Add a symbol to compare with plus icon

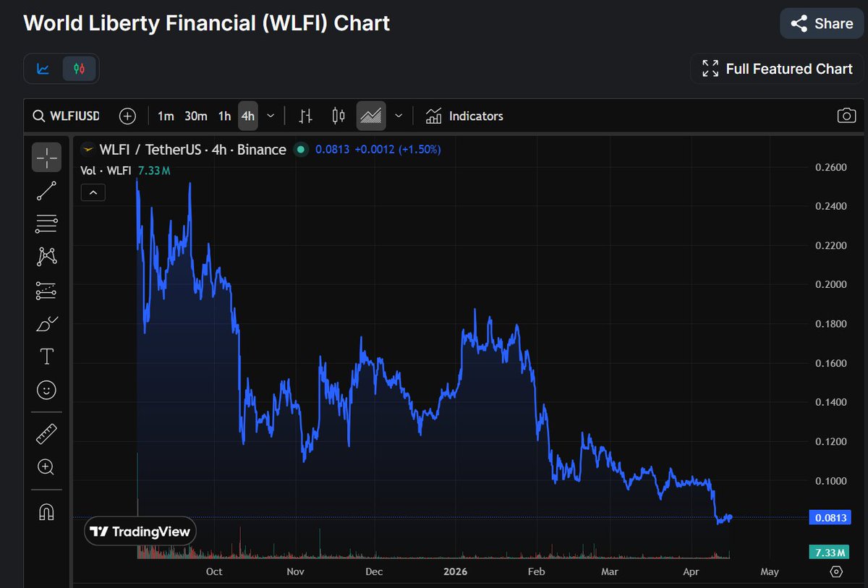127,116
